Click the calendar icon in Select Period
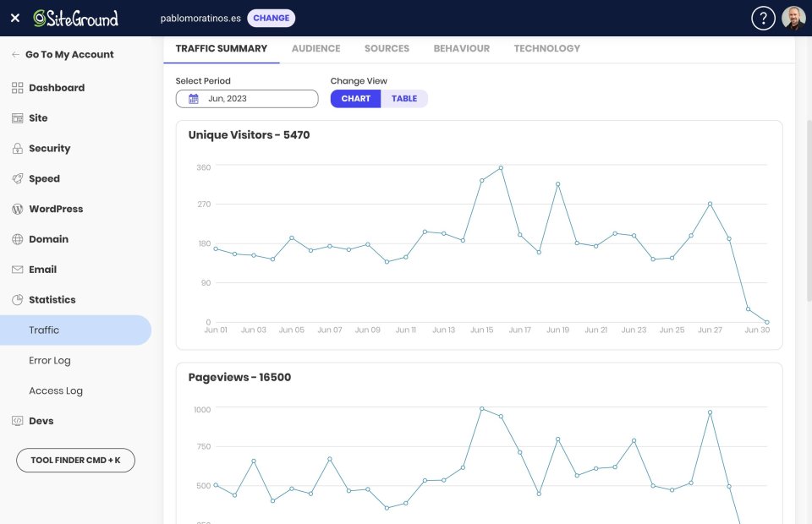The image size is (812, 524). (x=193, y=98)
